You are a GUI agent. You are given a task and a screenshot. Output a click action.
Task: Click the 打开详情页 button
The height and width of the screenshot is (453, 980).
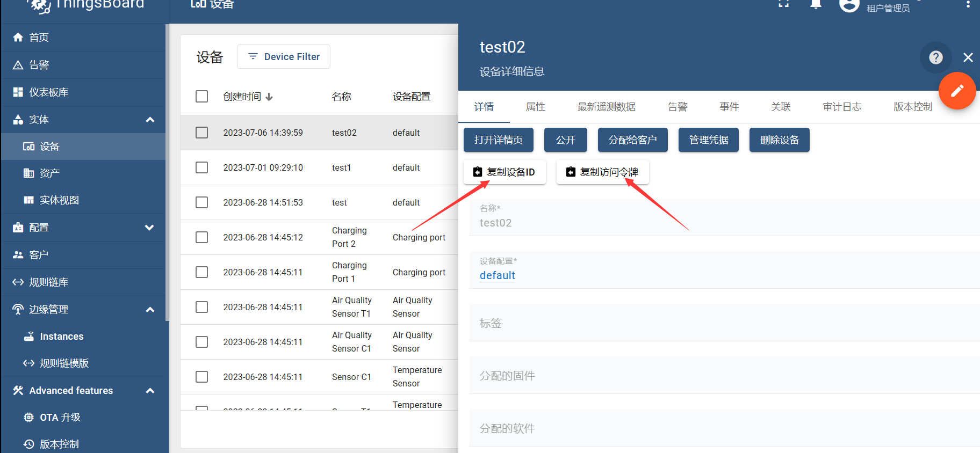pyautogui.click(x=499, y=140)
